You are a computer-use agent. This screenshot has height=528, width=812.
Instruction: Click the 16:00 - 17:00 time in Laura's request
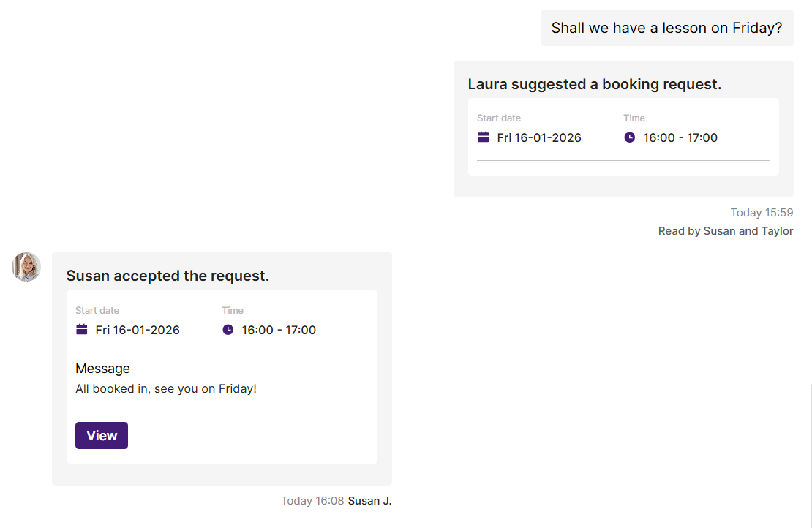(680, 137)
